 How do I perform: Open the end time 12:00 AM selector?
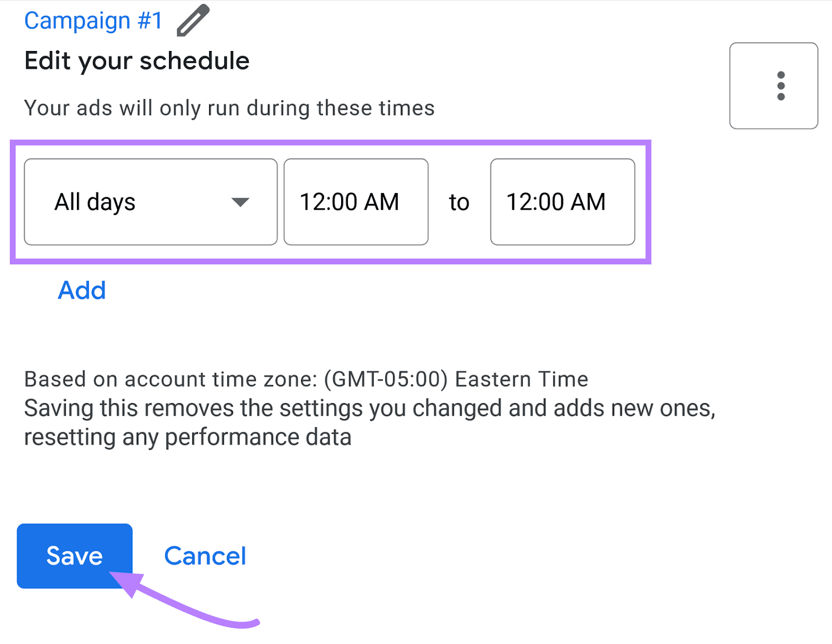pos(562,201)
